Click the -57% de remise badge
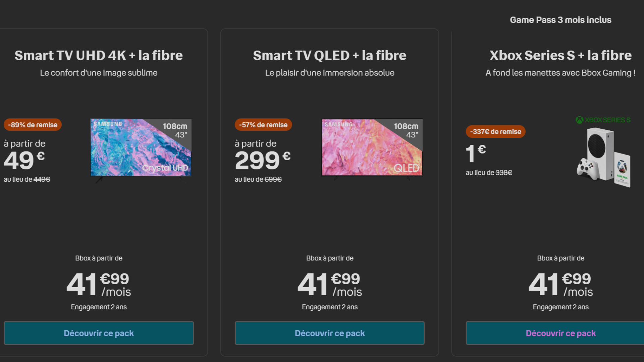 (x=263, y=125)
